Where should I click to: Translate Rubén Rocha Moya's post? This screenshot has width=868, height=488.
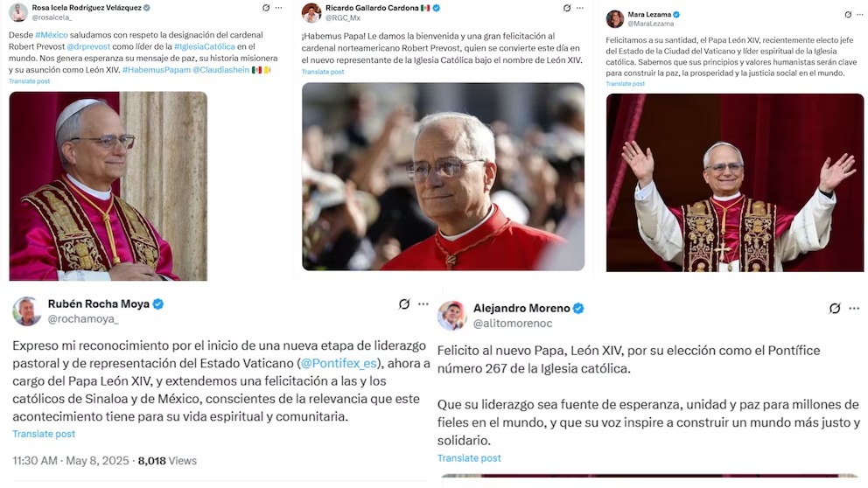click(44, 434)
